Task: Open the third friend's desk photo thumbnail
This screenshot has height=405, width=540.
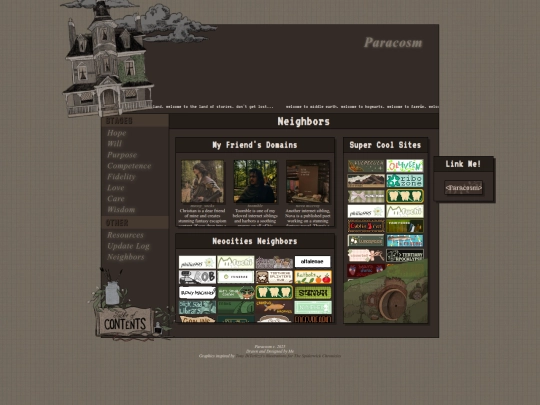Action: 308,181
